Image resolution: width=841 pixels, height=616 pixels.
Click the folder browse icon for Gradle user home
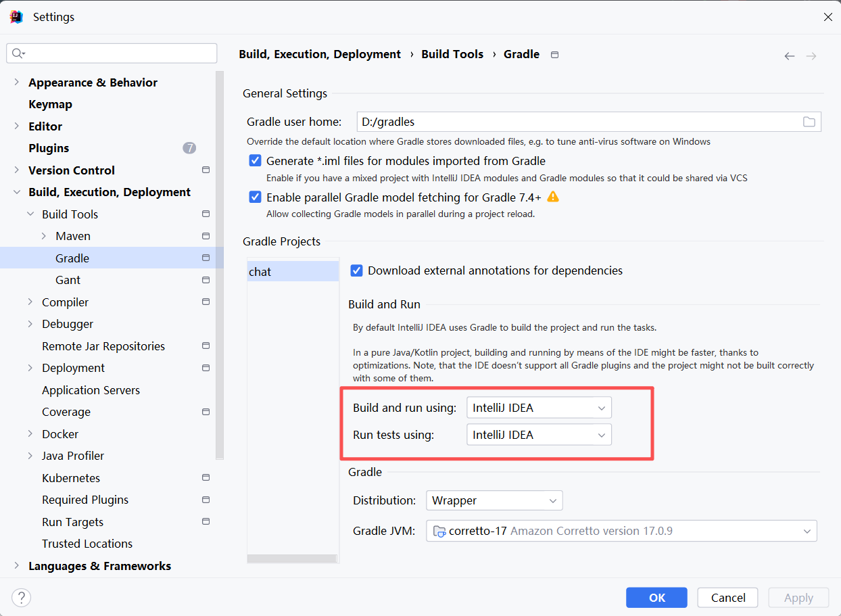809,122
